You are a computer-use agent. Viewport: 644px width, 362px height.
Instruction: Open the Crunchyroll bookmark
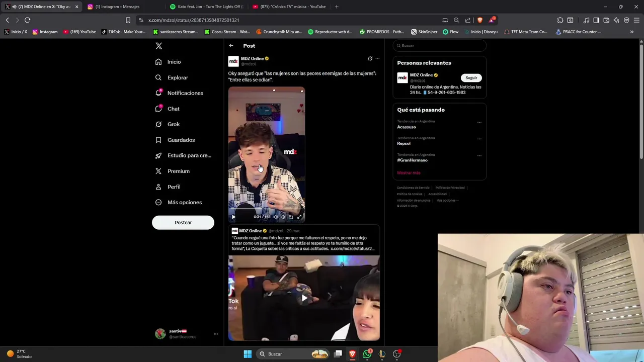point(279,32)
